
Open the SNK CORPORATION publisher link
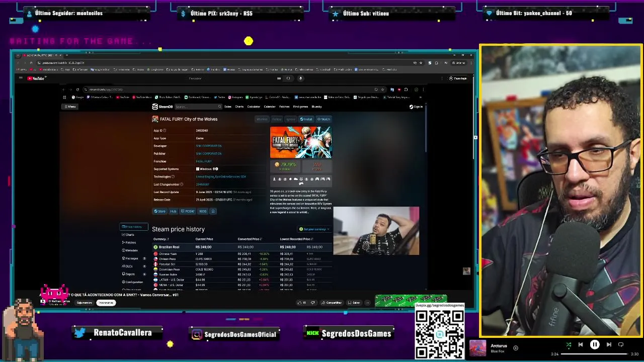[x=208, y=153]
